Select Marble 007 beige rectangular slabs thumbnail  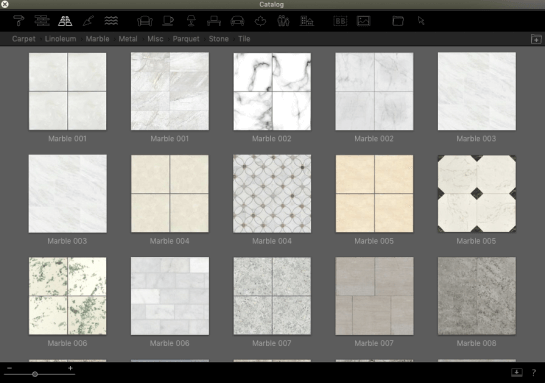click(x=374, y=296)
